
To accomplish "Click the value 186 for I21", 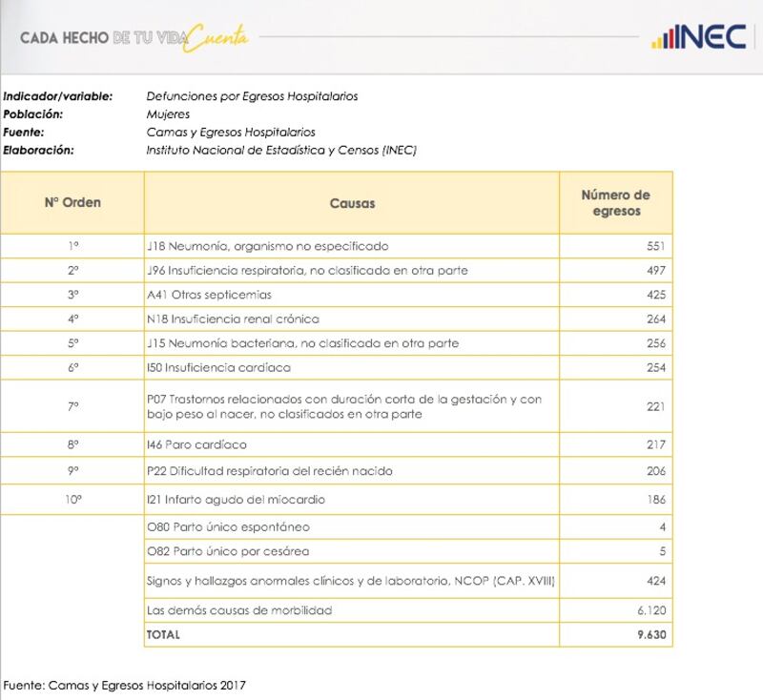I will click(x=655, y=500).
